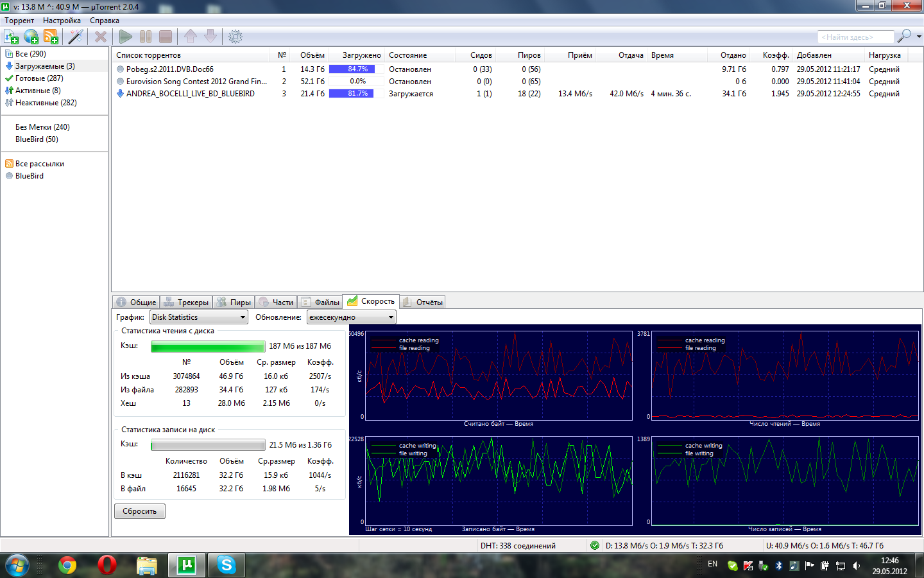The image size is (924, 578).
Task: Open the Справка menu
Action: pyautogui.click(x=105, y=21)
